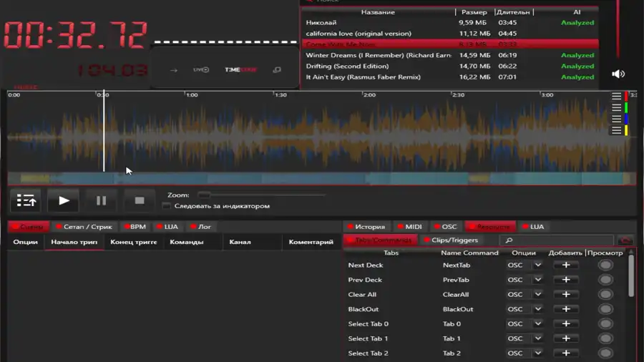The width and height of the screenshot is (644, 362).
Task: Open the OSC dropdown for Next Deck
Action: [538, 265]
